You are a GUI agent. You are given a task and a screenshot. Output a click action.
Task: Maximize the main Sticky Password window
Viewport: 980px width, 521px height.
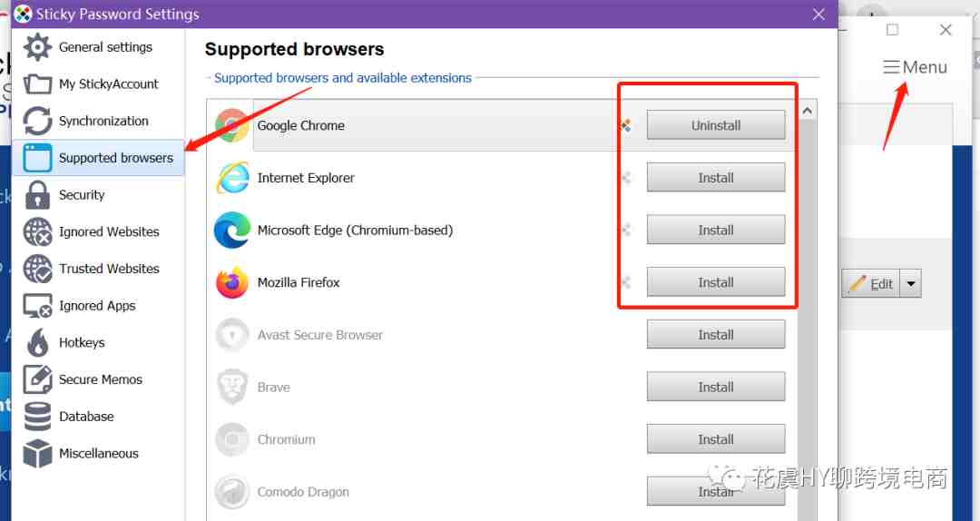pos(893,29)
